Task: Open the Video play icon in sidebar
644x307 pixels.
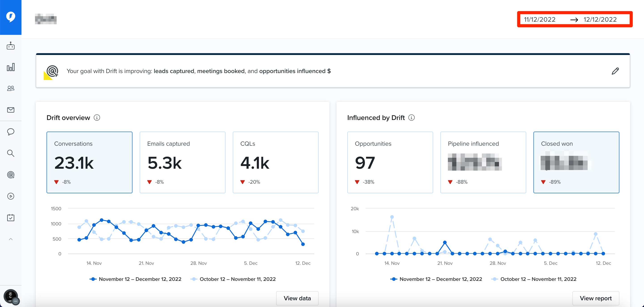Action: [x=11, y=196]
